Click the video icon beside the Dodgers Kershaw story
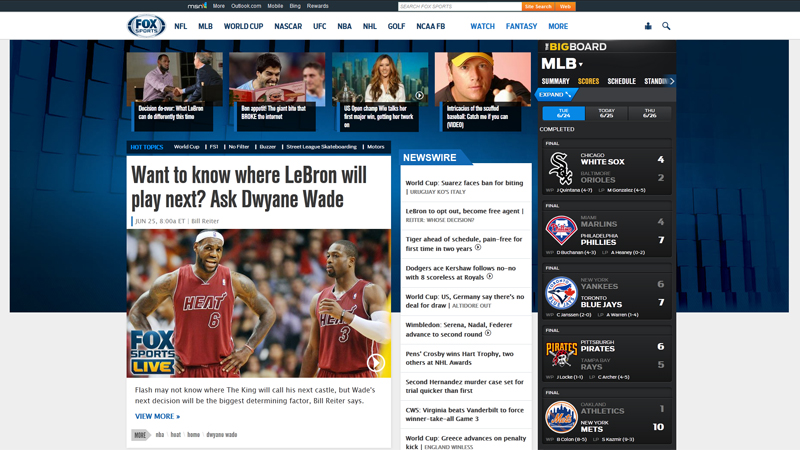This screenshot has height=450, width=800. [x=490, y=277]
